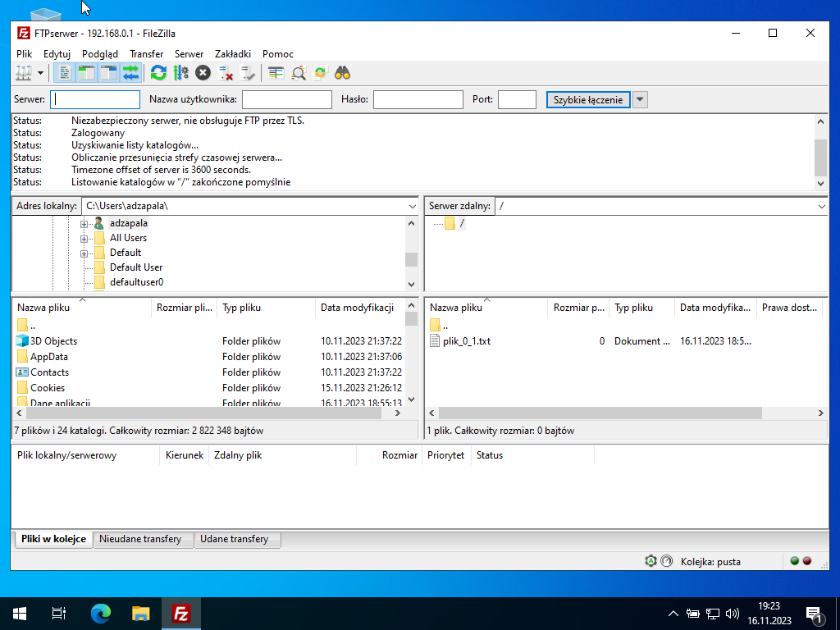The height and width of the screenshot is (630, 840).
Task: Sort local files by Data modyfikacji
Action: (360, 308)
